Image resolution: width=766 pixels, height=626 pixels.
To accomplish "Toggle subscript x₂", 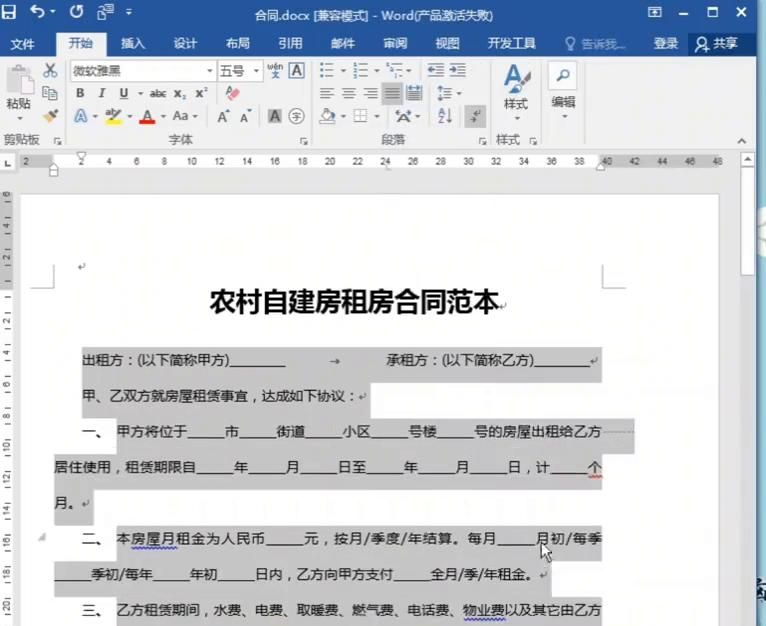I will point(180,93).
